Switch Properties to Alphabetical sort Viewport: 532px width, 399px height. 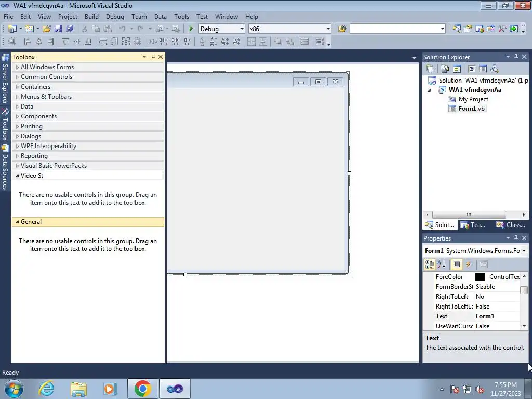[441, 264]
